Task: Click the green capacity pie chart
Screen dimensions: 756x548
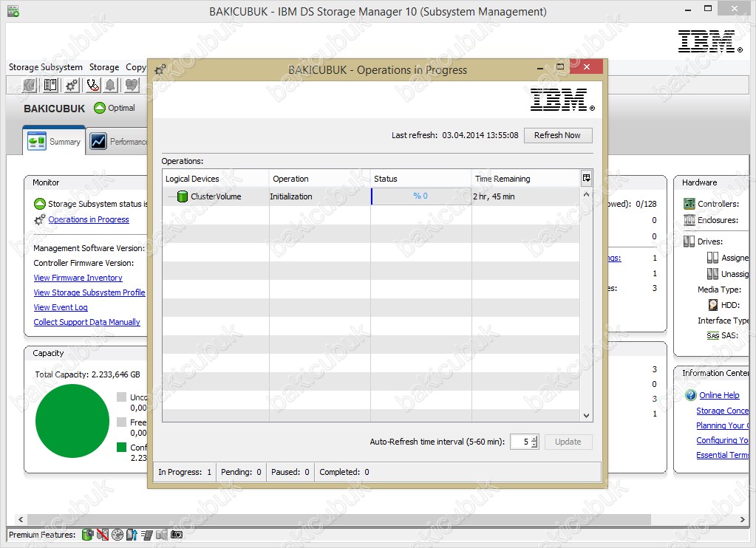Action: pos(72,421)
